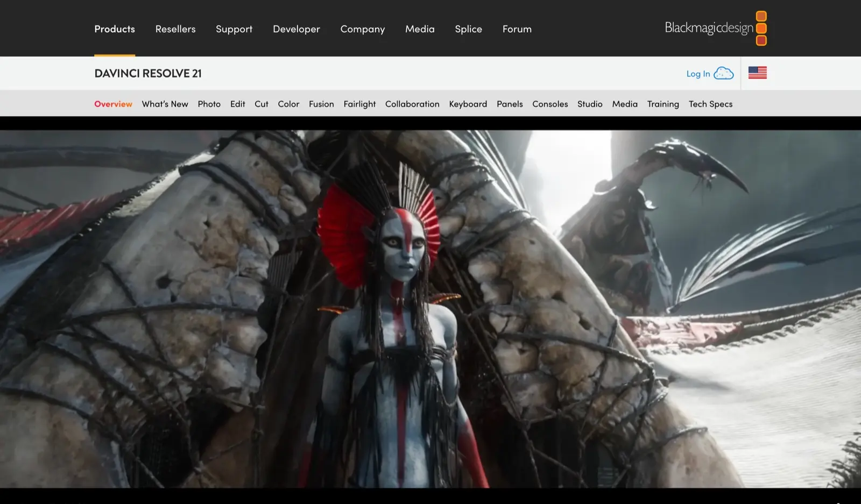Viewport: 861px width, 504px height.
Task: Open the US flag region selector
Action: [x=757, y=73]
